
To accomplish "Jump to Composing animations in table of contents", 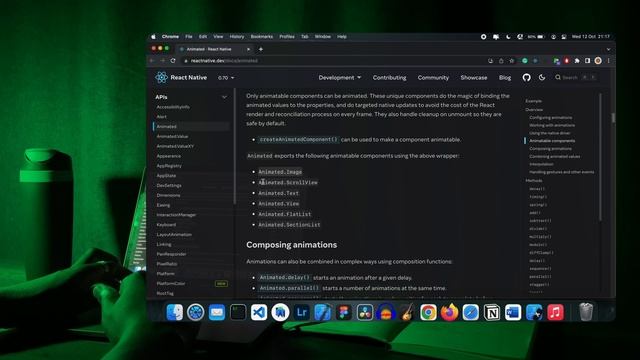I will point(550,149).
